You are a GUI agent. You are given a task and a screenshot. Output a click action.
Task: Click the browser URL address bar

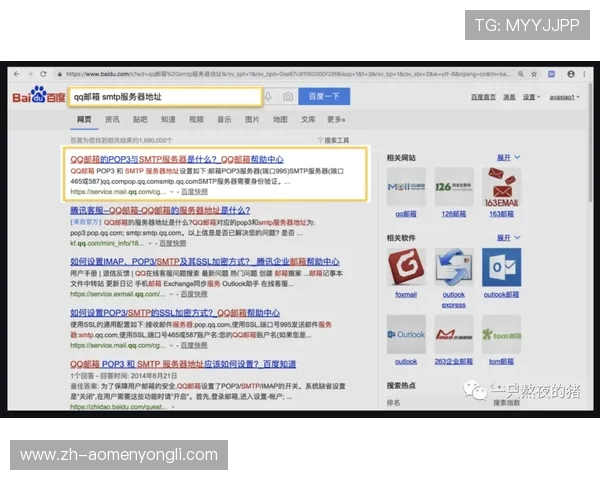pos(287,74)
